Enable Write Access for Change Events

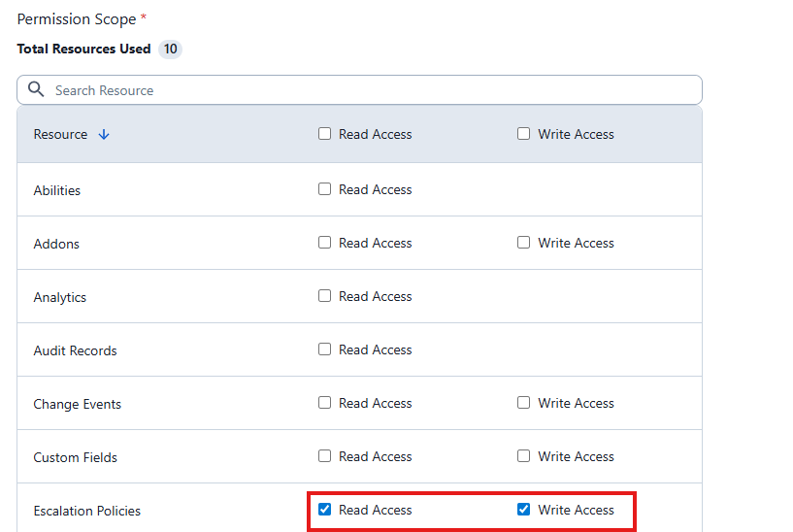[524, 403]
